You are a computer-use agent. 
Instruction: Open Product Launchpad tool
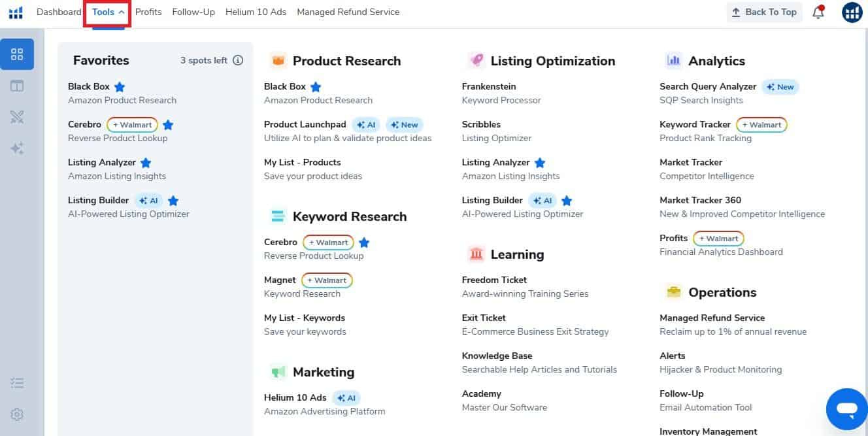point(305,124)
